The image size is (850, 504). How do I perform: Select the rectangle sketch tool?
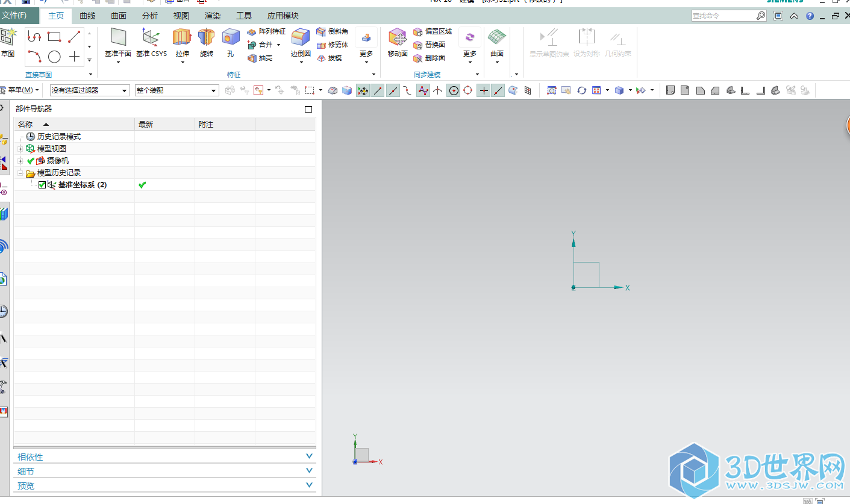54,37
